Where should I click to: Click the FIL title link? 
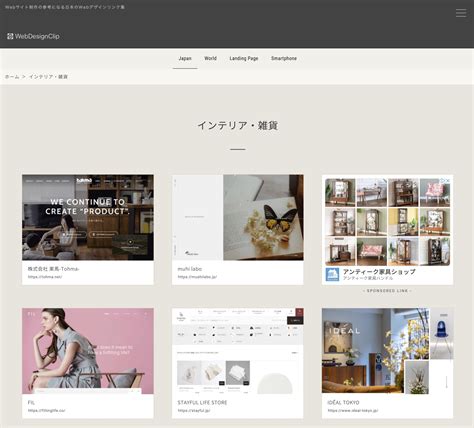click(31, 402)
